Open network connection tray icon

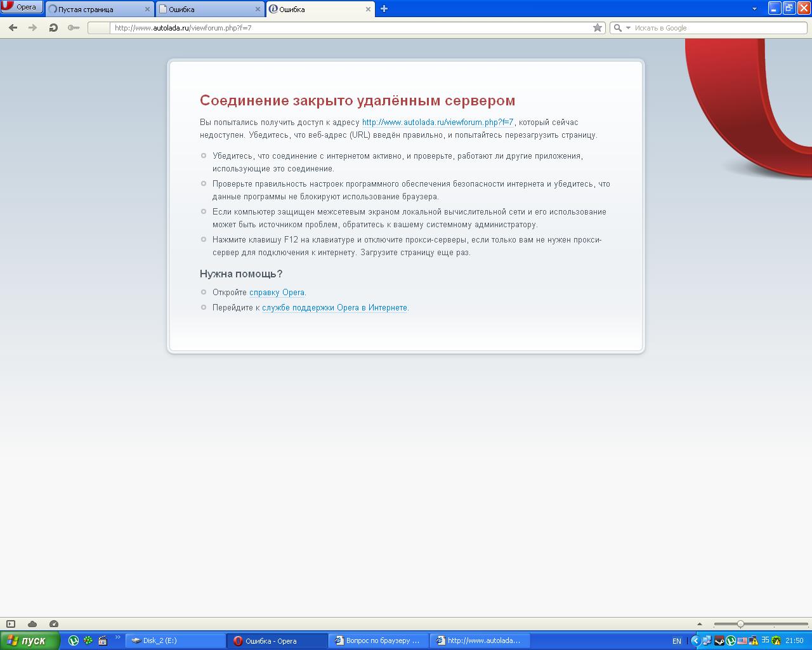tap(707, 640)
